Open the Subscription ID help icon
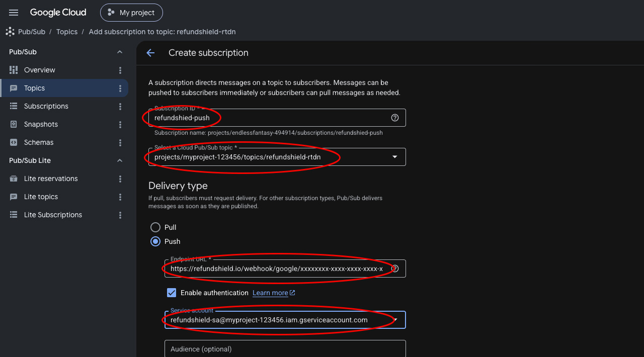The height and width of the screenshot is (357, 644). (395, 118)
